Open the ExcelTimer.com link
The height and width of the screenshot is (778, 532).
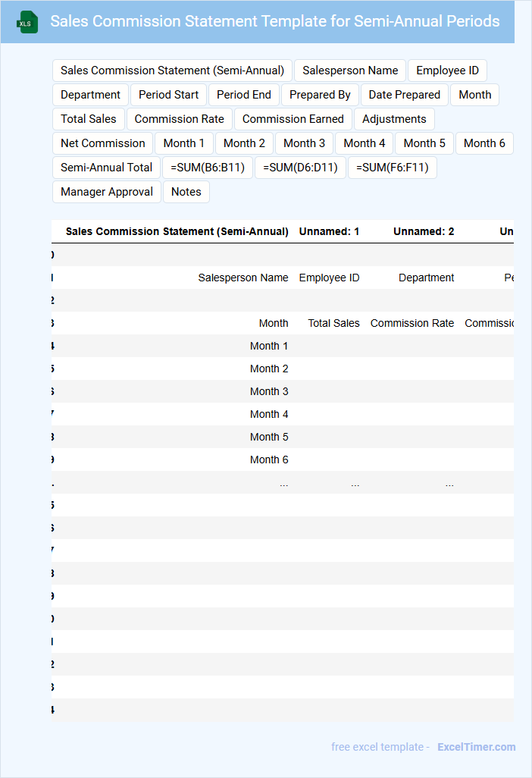(x=476, y=747)
